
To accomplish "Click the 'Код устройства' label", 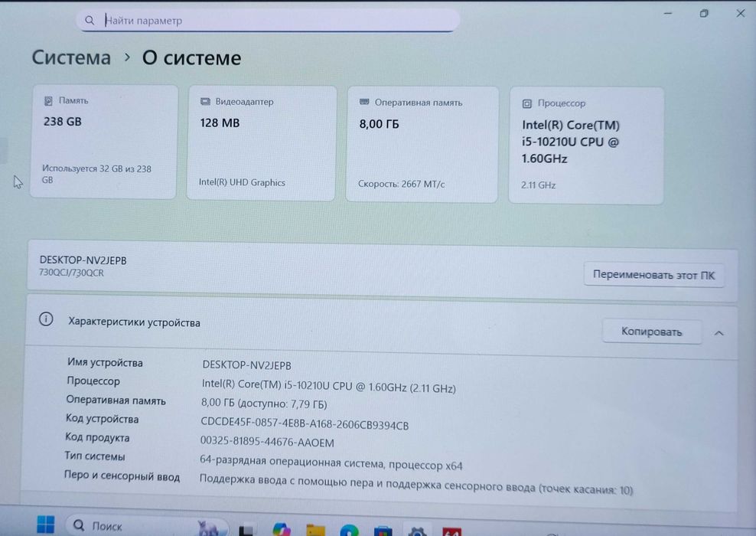I will pos(103,419).
